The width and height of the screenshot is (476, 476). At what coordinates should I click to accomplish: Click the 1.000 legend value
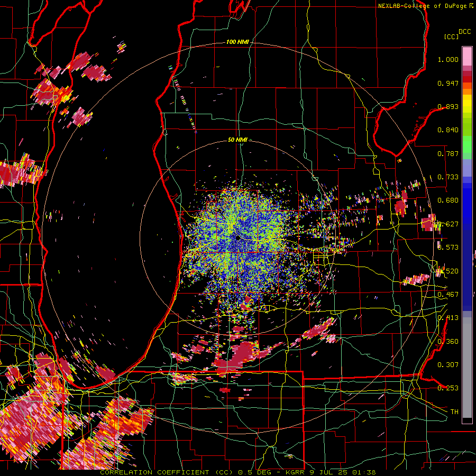448,59
